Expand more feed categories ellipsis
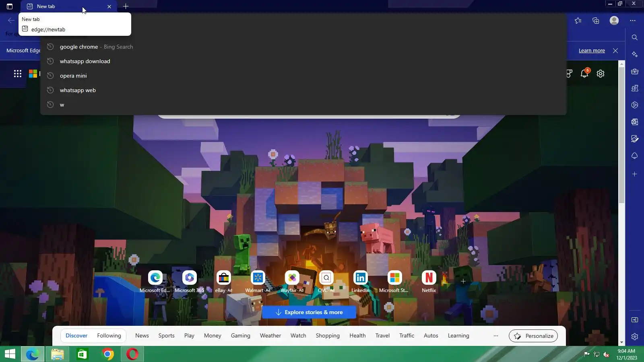 496,336
